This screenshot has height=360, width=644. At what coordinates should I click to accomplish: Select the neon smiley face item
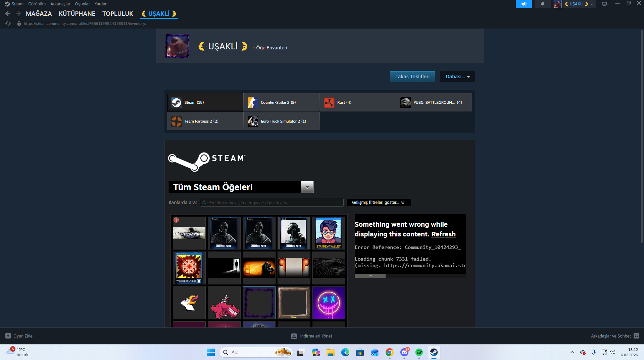329,303
